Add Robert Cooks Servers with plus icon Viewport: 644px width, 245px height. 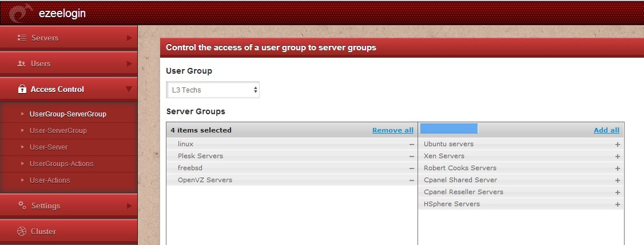pyautogui.click(x=617, y=168)
